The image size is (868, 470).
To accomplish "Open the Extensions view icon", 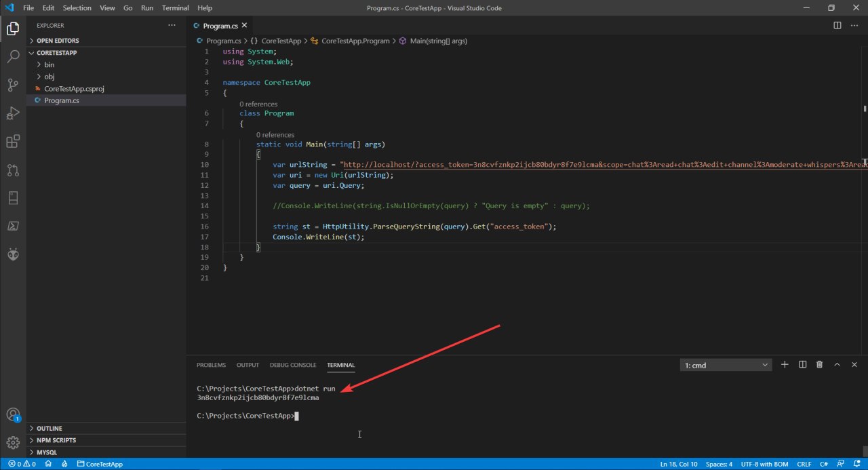I will click(13, 141).
